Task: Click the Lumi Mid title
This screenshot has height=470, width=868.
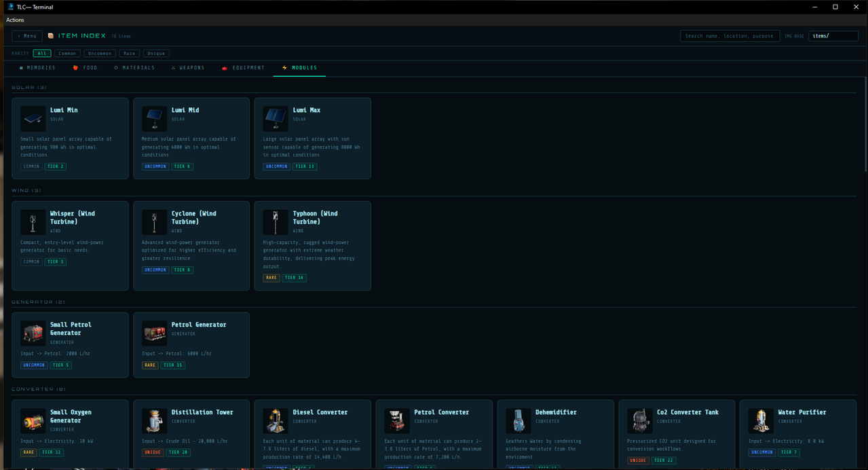Action: pyautogui.click(x=185, y=110)
